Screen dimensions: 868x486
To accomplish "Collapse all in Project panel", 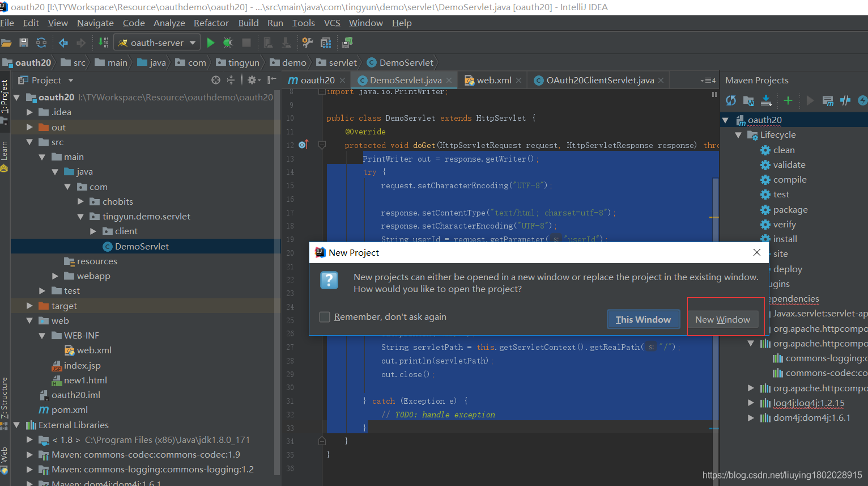I will [x=231, y=80].
